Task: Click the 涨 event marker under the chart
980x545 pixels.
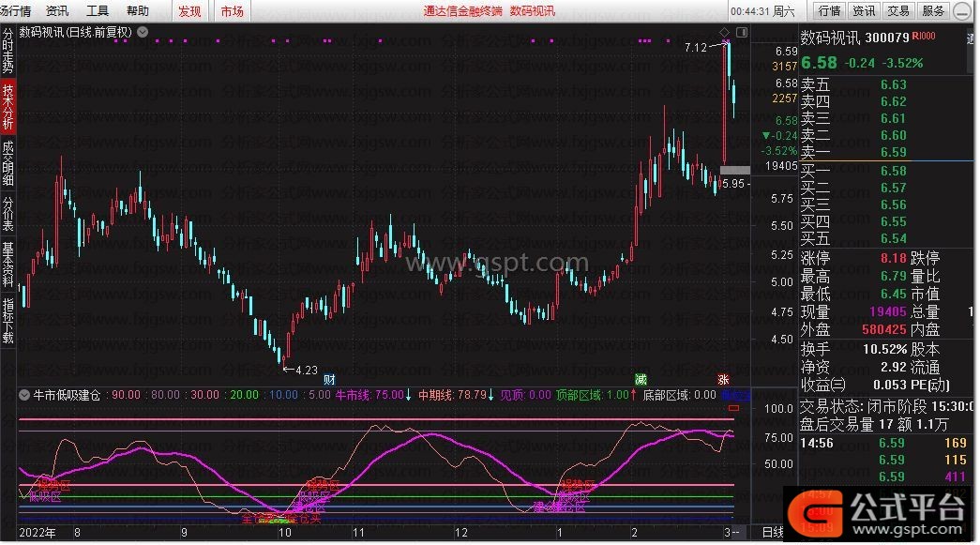Action: (723, 379)
